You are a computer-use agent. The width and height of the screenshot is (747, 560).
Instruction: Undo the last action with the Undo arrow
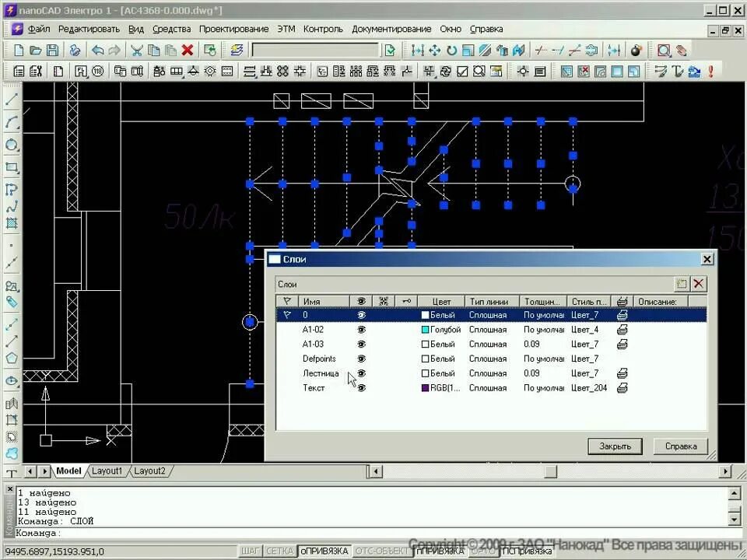click(97, 50)
